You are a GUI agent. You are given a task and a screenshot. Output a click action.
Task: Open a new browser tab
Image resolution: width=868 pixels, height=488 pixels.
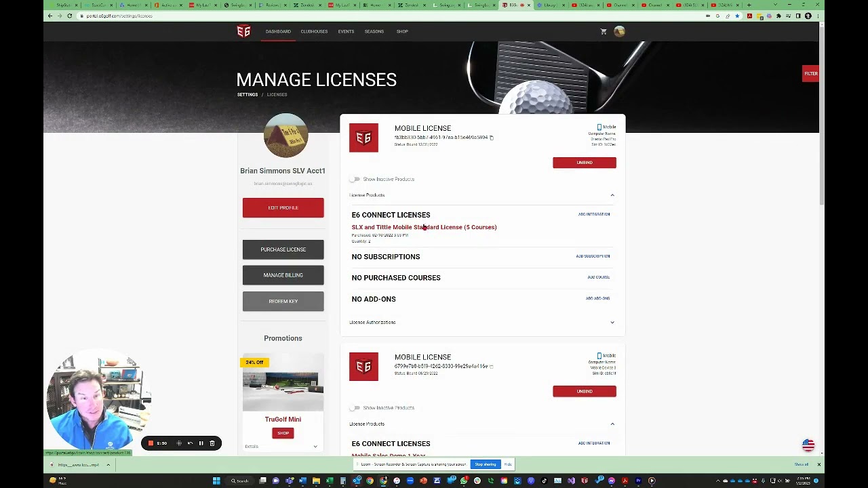pos(748,5)
